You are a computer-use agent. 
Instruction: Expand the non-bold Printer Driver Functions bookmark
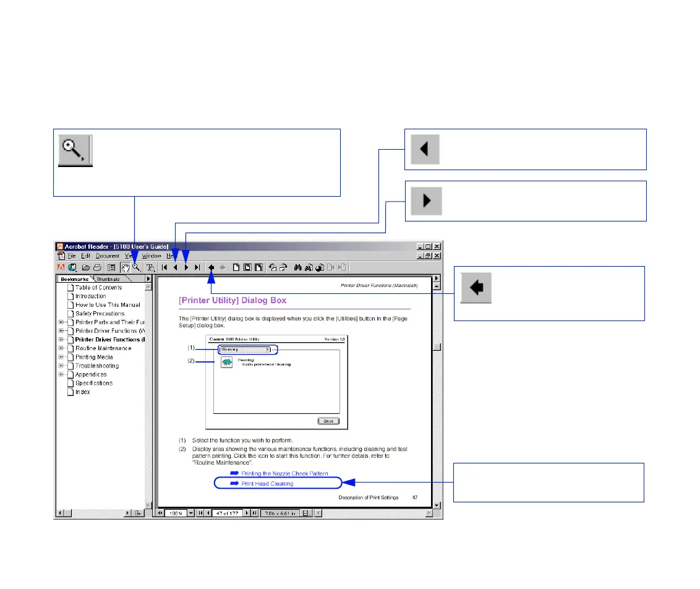point(61,331)
